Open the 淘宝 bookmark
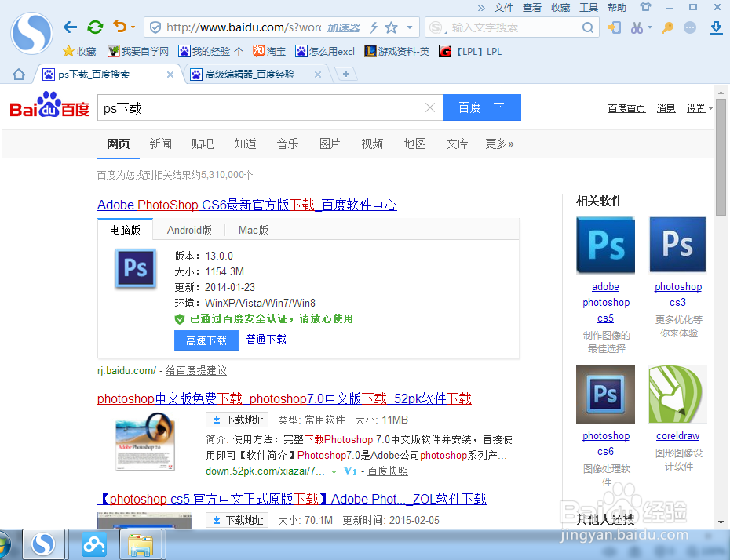The image size is (730, 560). click(269, 51)
